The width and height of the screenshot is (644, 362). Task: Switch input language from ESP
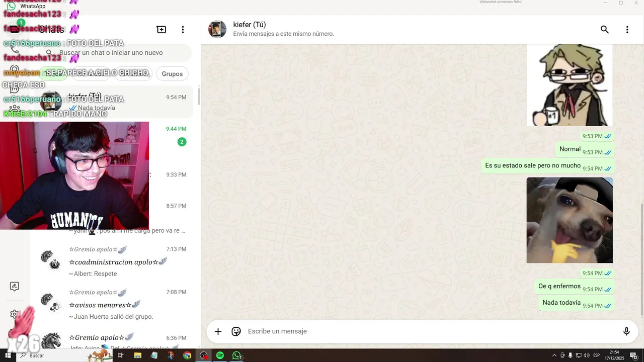596,355
